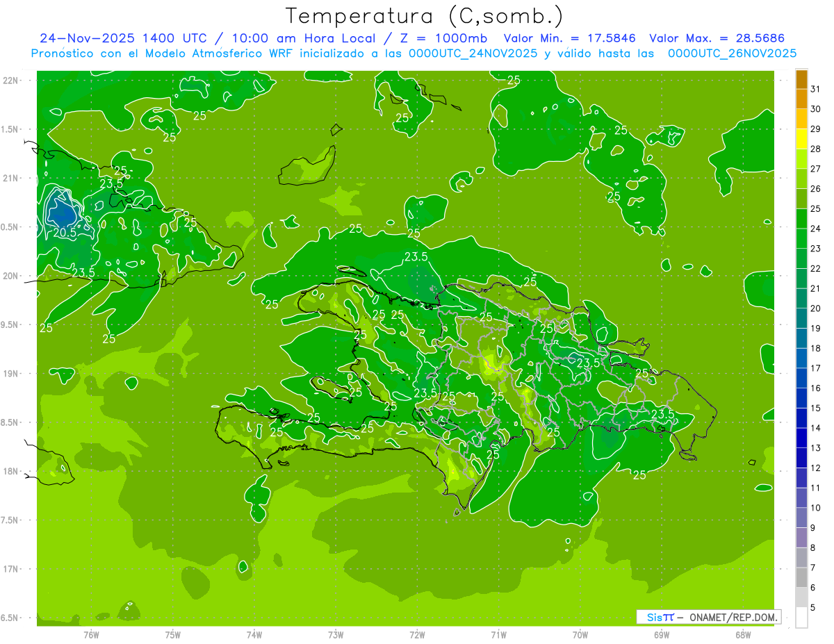Pick the gold legend swatch between 29 and 30
This screenshot has height=644, width=834.
pyautogui.click(x=801, y=119)
